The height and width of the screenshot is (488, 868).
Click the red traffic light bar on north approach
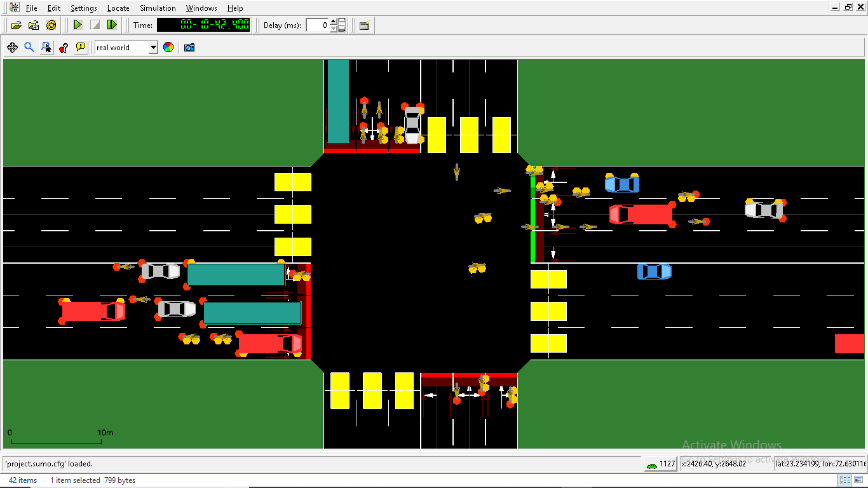pyautogui.click(x=372, y=151)
